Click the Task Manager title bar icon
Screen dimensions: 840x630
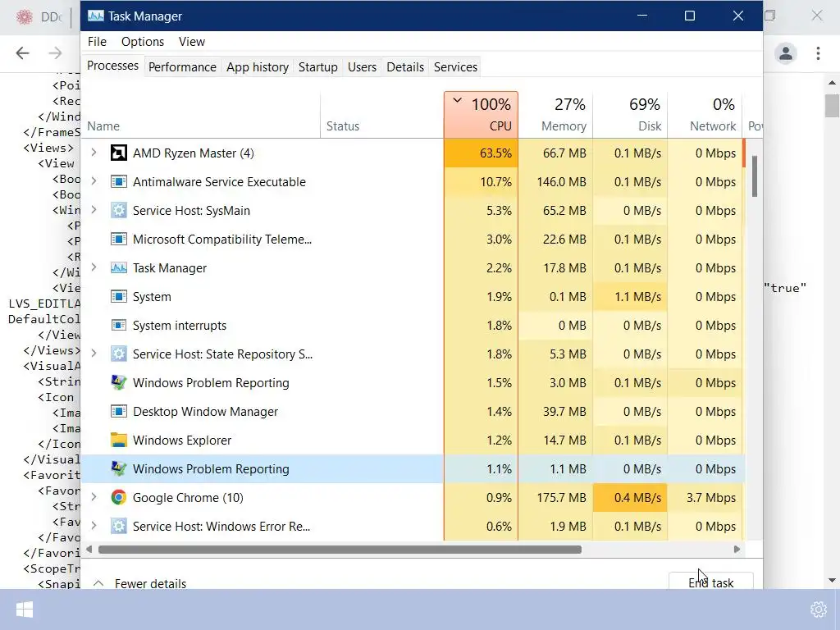[95, 16]
